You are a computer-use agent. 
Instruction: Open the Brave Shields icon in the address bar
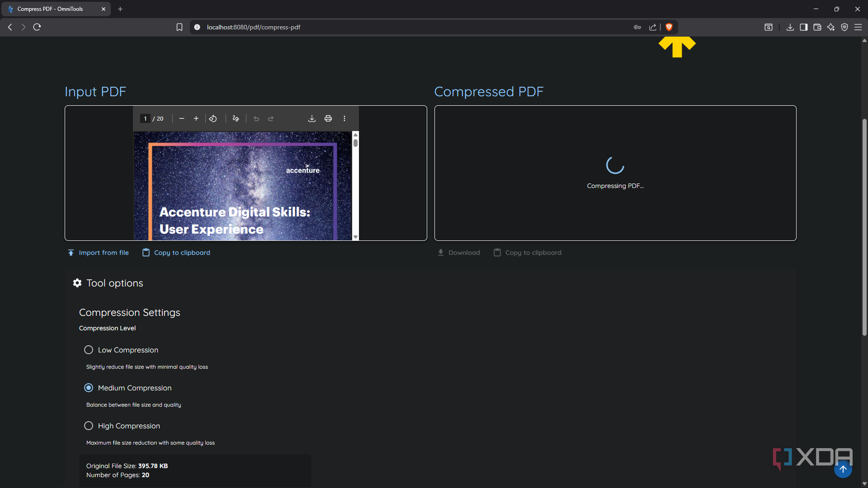point(669,27)
